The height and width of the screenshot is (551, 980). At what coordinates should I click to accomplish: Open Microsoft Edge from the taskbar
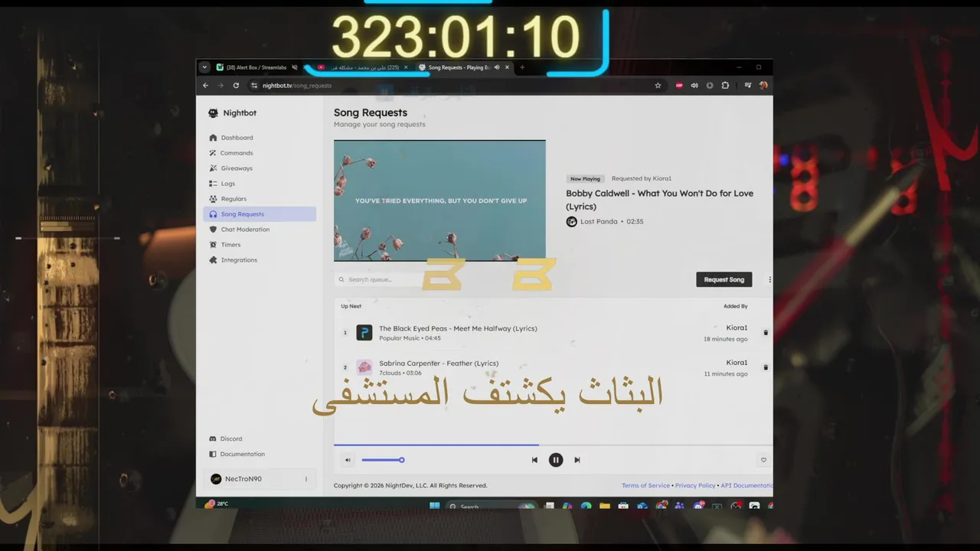[x=586, y=506]
